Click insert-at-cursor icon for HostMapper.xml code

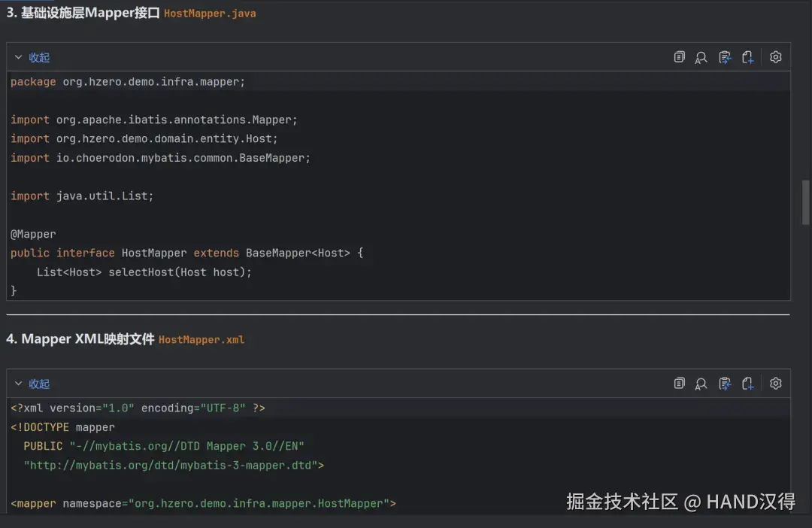click(725, 384)
